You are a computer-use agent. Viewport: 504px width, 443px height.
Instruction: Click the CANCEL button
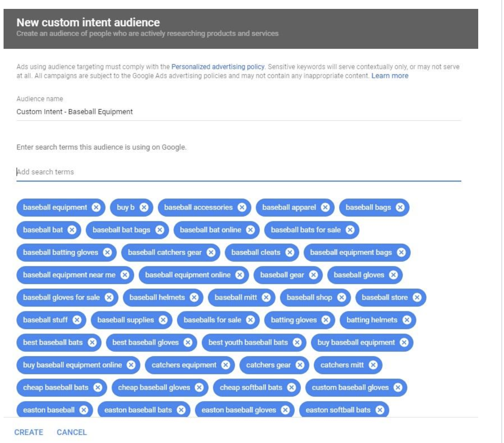[72, 432]
